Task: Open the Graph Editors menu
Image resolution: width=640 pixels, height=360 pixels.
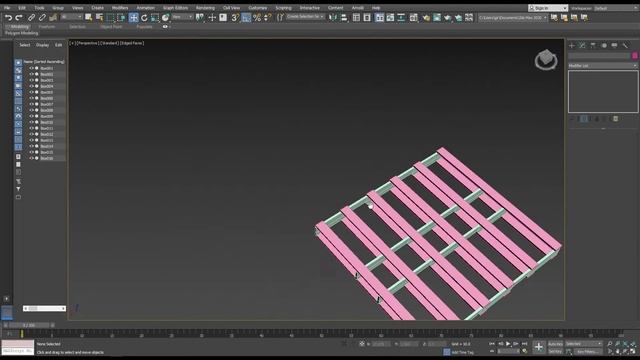Action: [175, 8]
